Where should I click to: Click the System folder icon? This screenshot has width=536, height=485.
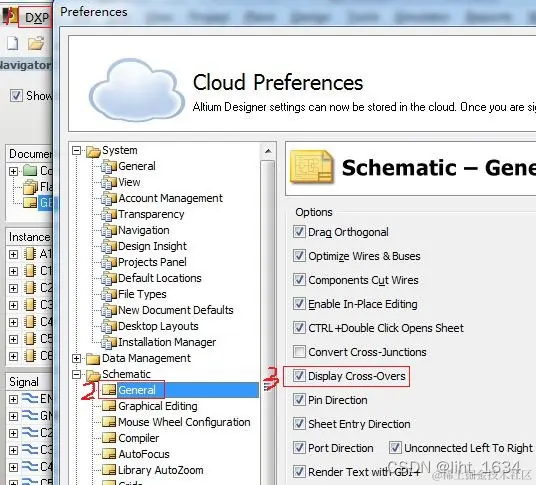[x=93, y=151]
